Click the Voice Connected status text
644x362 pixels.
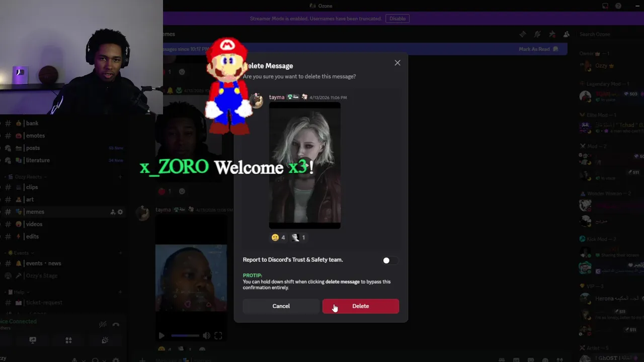click(18, 321)
